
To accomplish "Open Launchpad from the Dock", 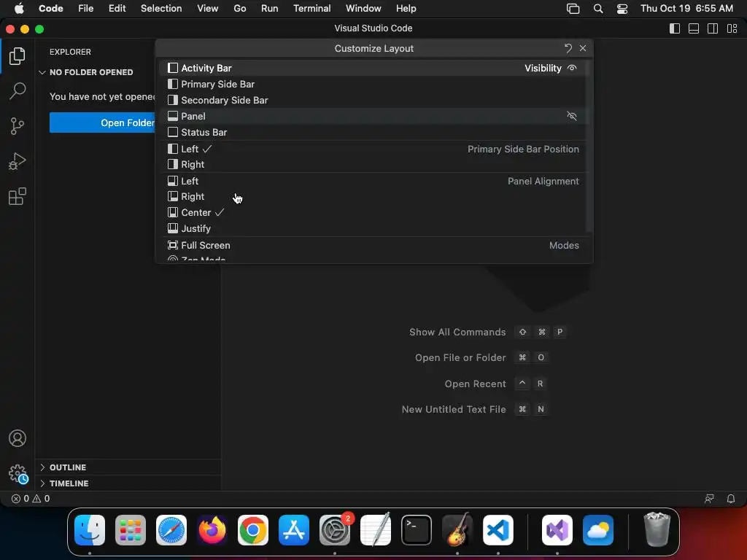I will click(x=131, y=530).
